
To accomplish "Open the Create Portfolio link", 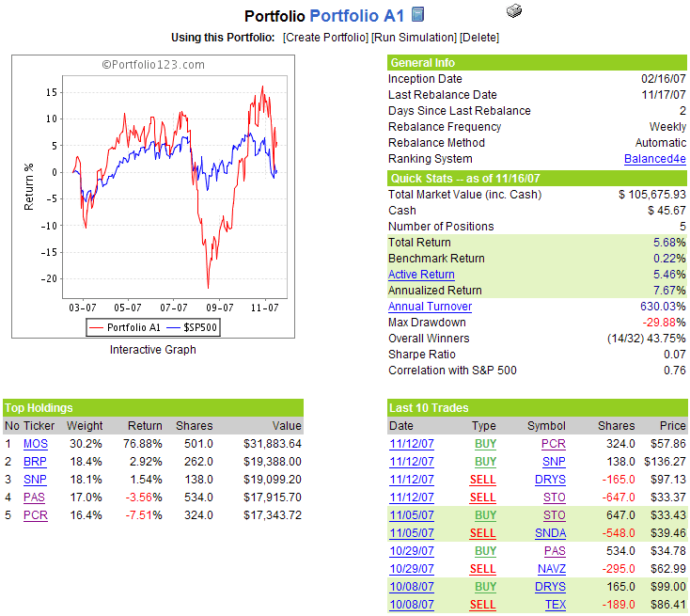I will pyautogui.click(x=325, y=38).
